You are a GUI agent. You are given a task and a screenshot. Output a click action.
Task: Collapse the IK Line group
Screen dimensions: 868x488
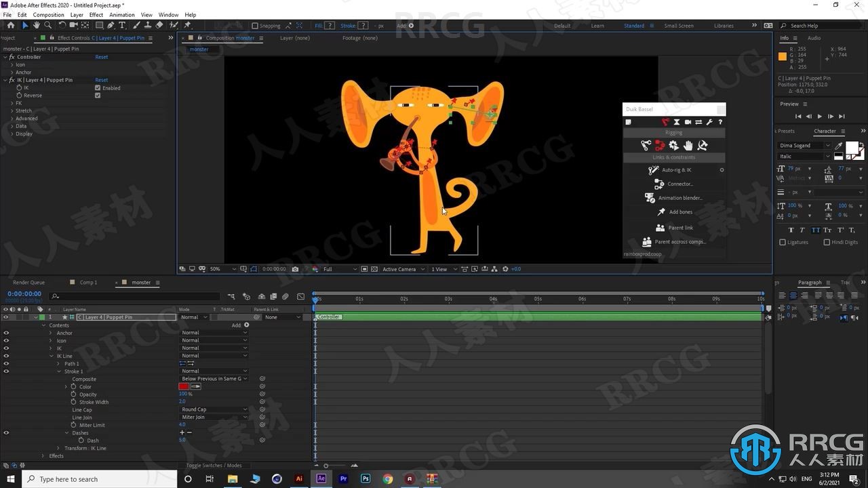pyautogui.click(x=51, y=356)
